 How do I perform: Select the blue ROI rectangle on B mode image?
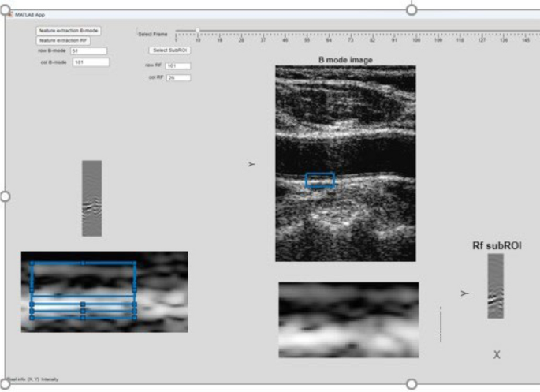[320, 181]
